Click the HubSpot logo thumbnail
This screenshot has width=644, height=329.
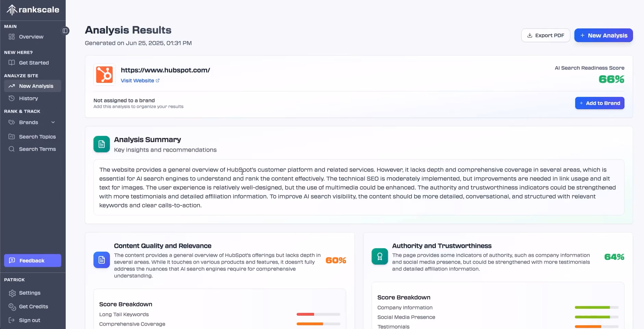[x=104, y=75]
